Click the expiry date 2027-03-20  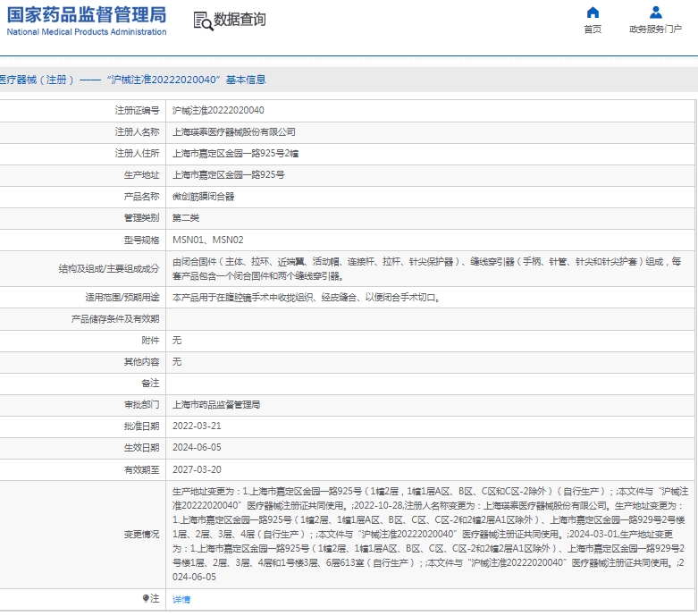197,469
